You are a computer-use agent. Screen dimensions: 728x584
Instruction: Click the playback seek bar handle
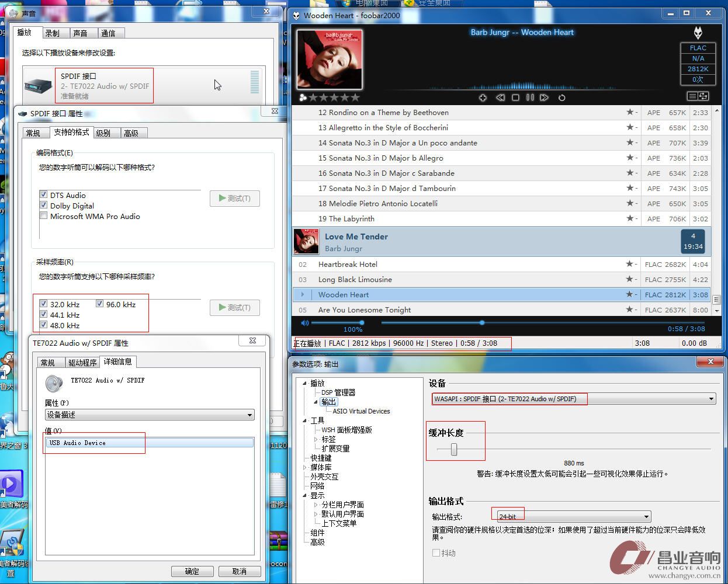tap(482, 322)
